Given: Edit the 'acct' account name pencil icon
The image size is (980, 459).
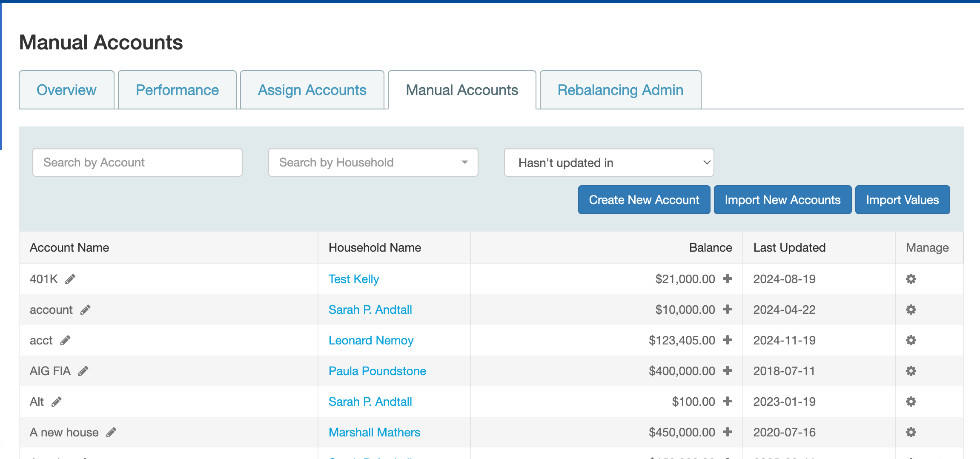Looking at the screenshot, I should point(65,341).
